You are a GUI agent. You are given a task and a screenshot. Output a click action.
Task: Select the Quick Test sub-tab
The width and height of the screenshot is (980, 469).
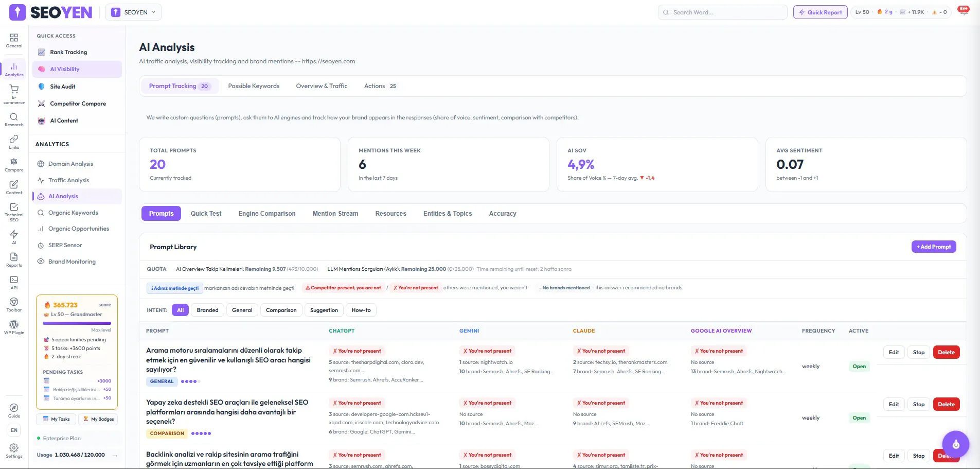click(206, 214)
